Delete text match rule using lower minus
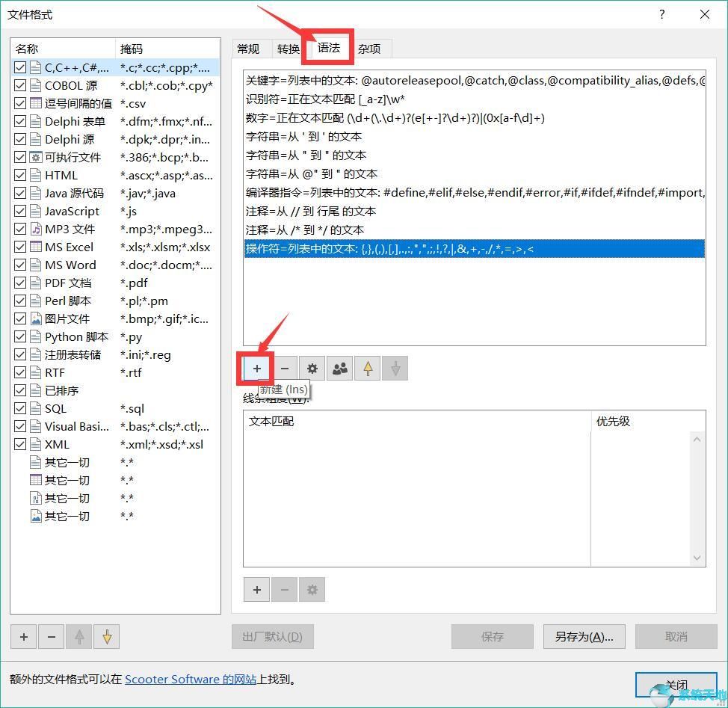Viewport: 728px width, 708px height. click(x=285, y=590)
